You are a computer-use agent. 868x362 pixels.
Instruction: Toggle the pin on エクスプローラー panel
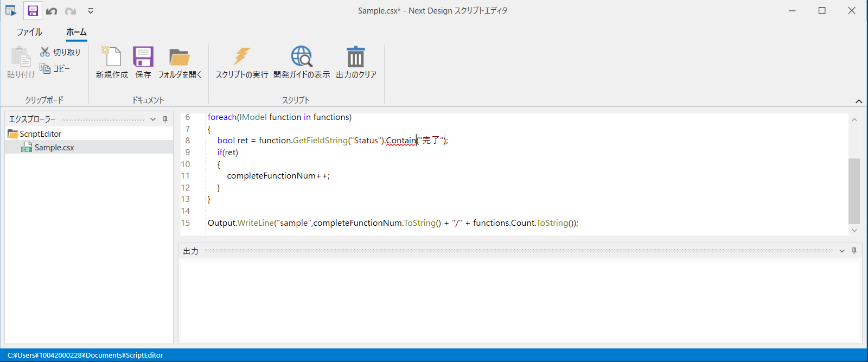click(x=165, y=119)
